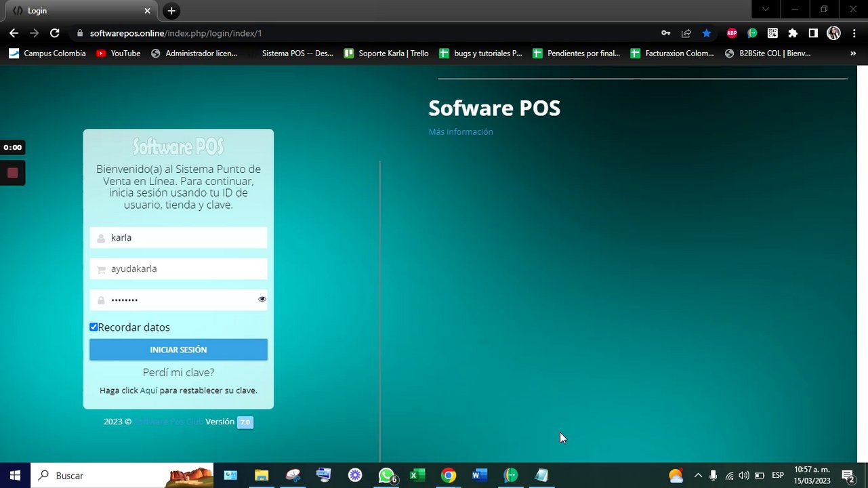
Task: Click the microphone tray icon
Action: [x=714, y=476]
